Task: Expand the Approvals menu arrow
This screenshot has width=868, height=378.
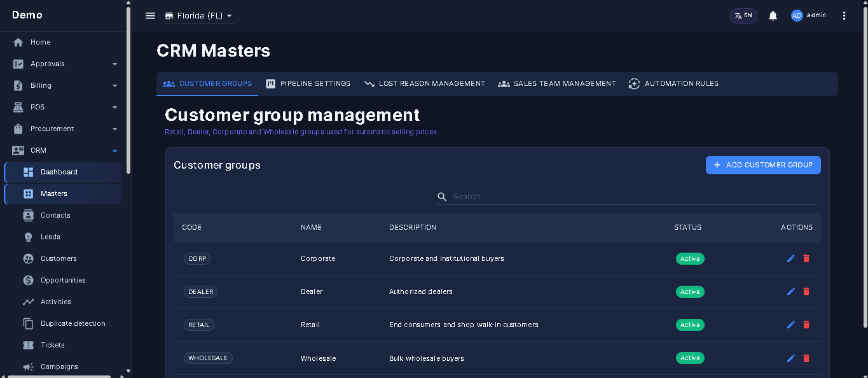Action: (114, 64)
